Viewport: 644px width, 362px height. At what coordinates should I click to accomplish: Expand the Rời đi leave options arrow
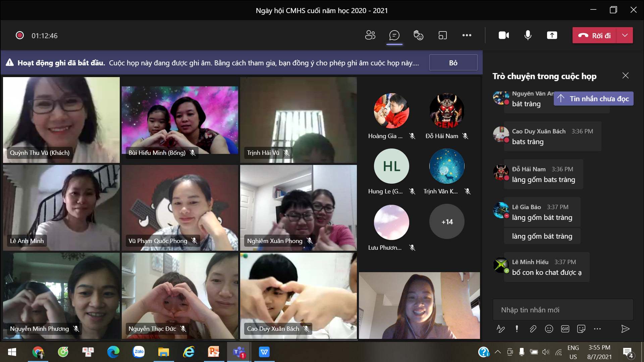tap(625, 35)
